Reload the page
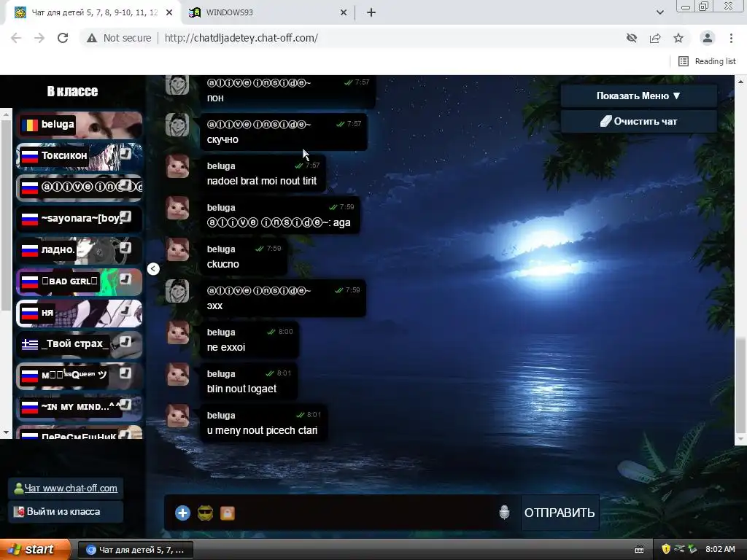This screenshot has height=560, width=747. point(63,38)
